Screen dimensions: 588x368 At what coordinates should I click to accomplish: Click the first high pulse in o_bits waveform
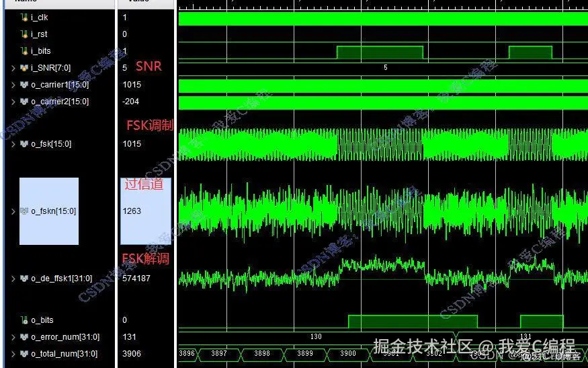pos(413,322)
